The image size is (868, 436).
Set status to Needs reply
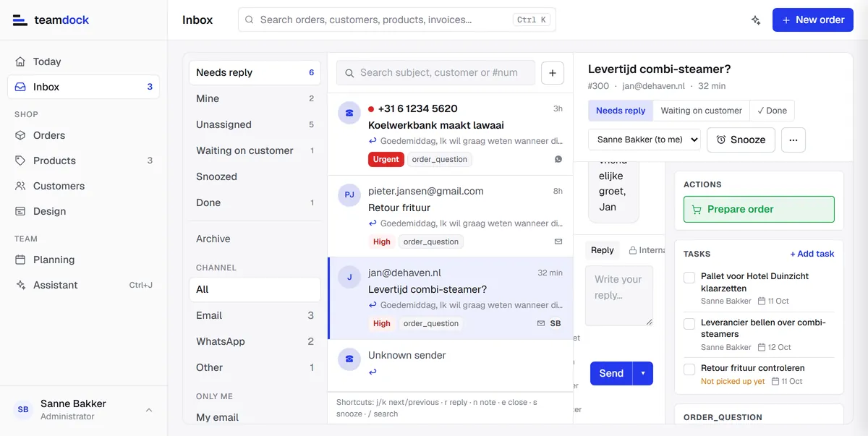[621, 111]
